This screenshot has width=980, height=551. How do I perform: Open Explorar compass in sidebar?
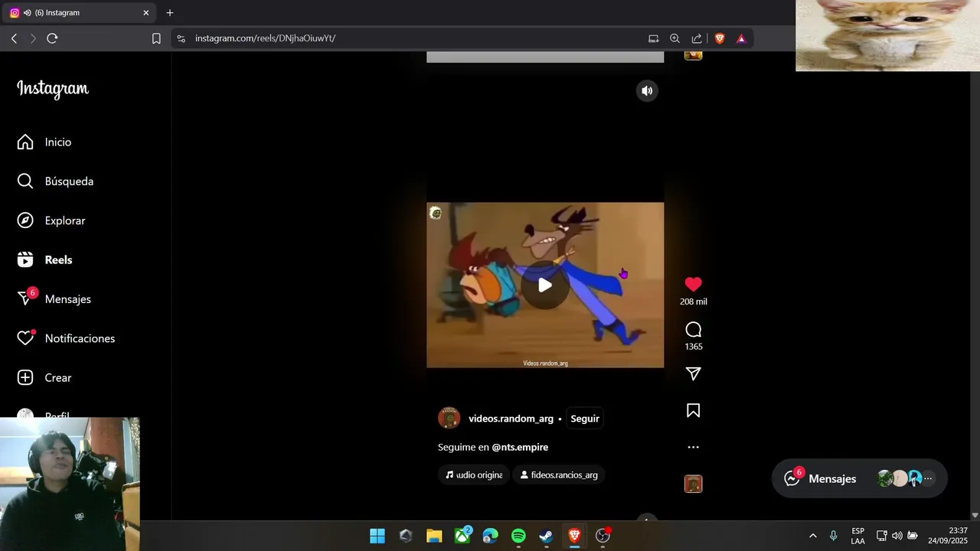(51, 220)
